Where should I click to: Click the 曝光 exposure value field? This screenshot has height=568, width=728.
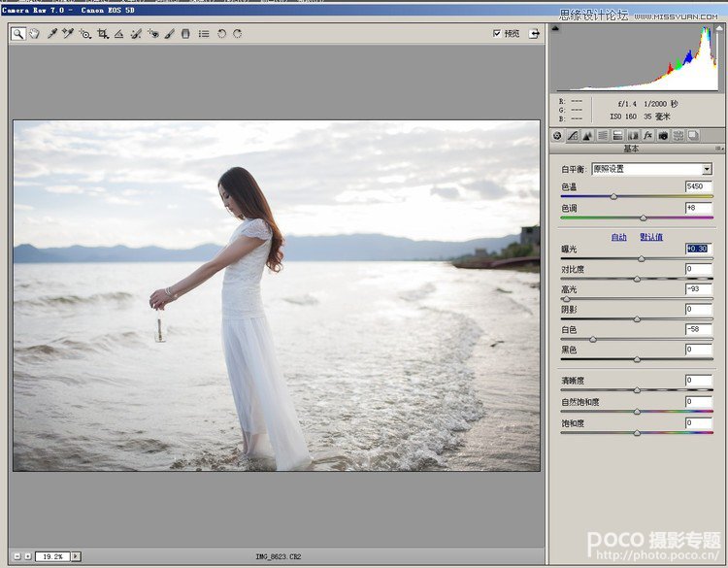click(x=698, y=250)
